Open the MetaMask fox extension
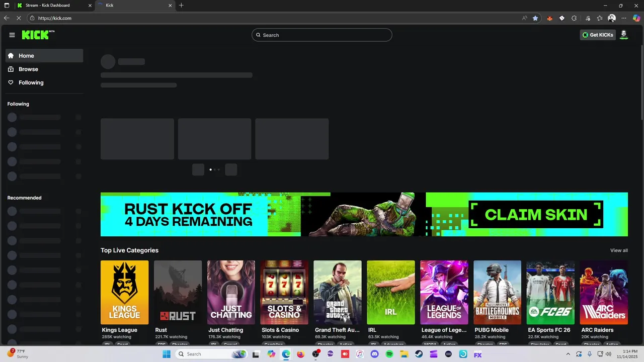 [x=549, y=18]
